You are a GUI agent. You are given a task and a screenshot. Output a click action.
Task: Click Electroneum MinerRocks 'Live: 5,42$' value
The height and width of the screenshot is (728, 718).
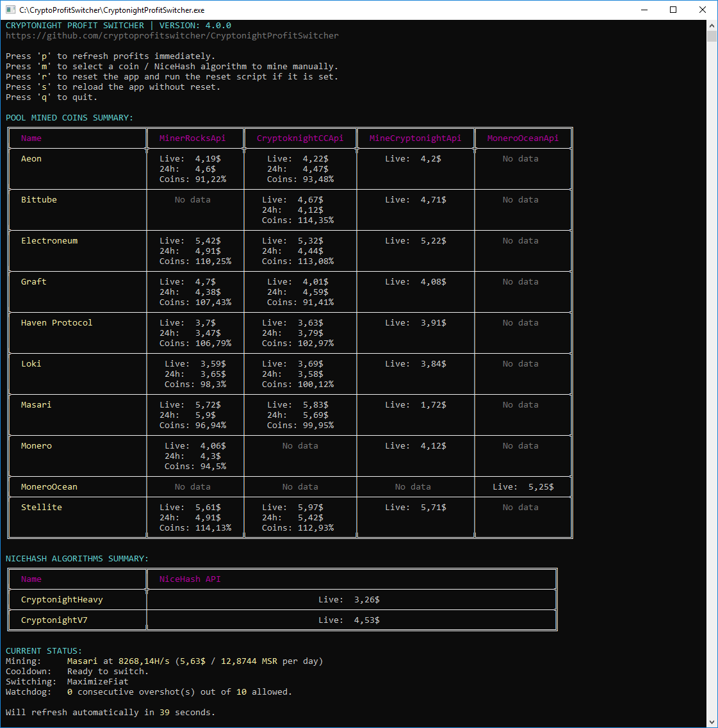[x=190, y=240]
